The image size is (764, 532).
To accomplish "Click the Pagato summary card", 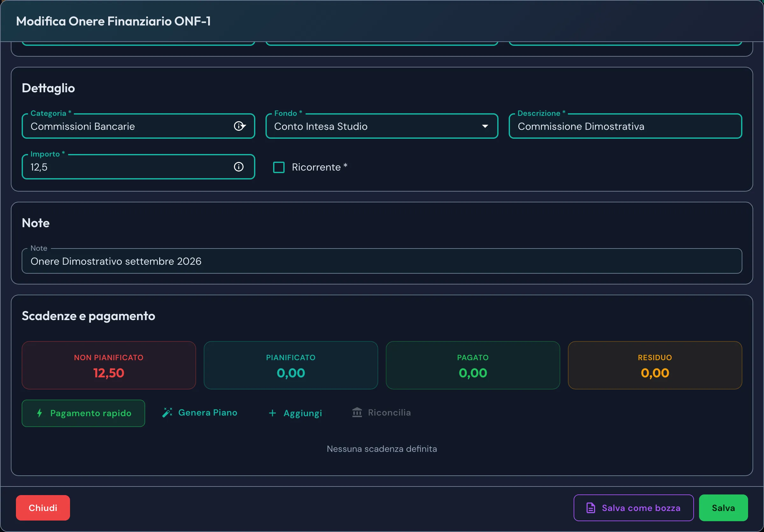I will (473, 365).
